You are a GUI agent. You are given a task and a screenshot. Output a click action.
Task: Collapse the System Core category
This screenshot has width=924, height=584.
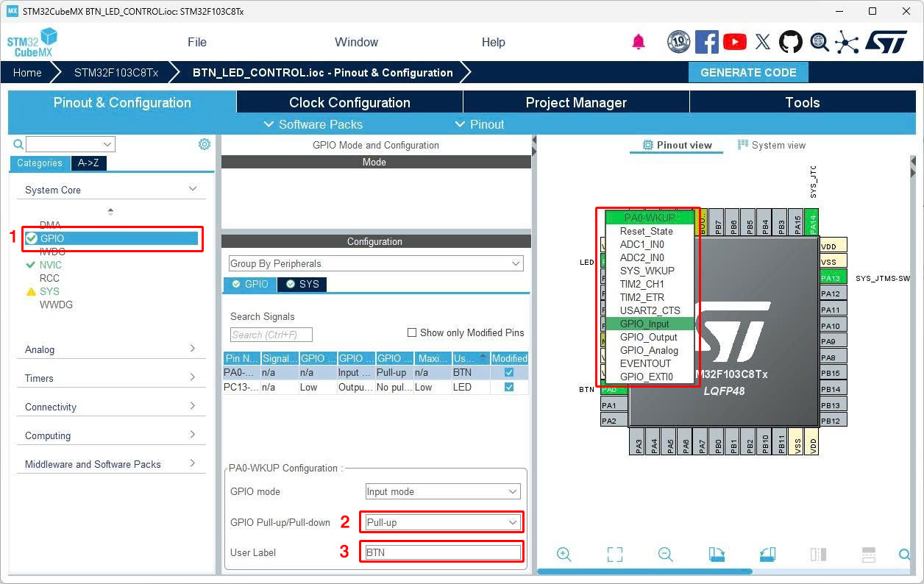click(193, 189)
